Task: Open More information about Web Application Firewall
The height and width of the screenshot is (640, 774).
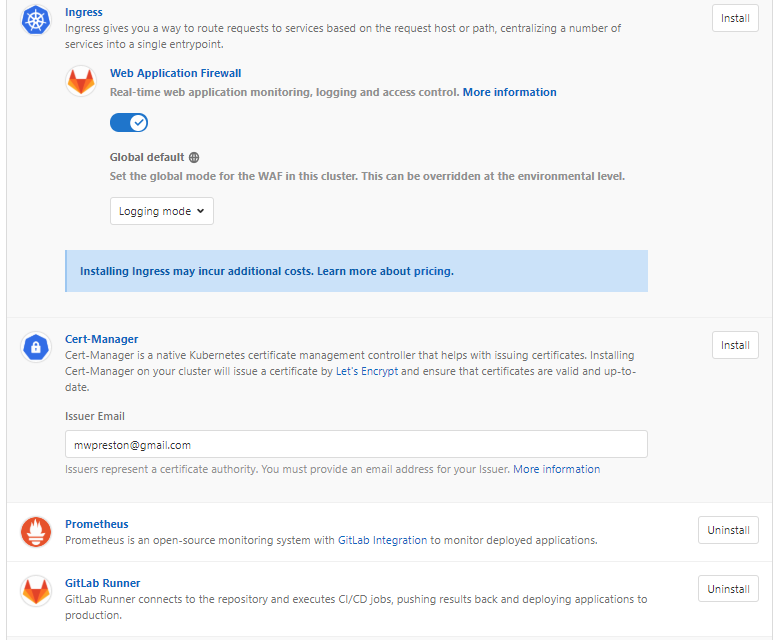Action: click(x=509, y=92)
